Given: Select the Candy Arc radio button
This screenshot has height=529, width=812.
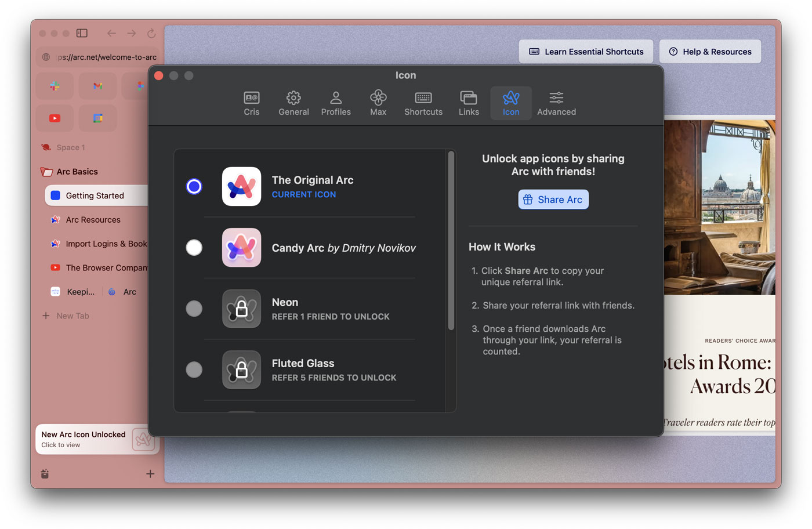Looking at the screenshot, I should point(194,248).
